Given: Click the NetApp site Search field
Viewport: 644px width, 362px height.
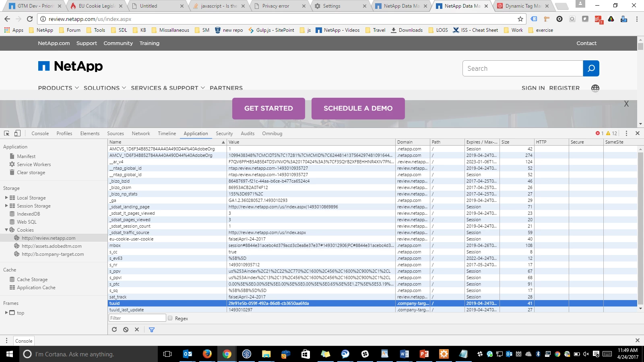Looking at the screenshot, I should click(523, 68).
